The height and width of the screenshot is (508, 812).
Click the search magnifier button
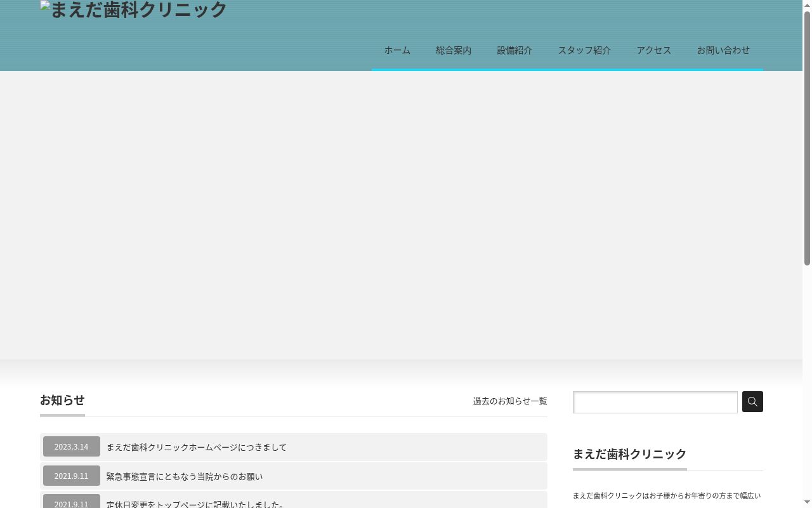(x=752, y=401)
